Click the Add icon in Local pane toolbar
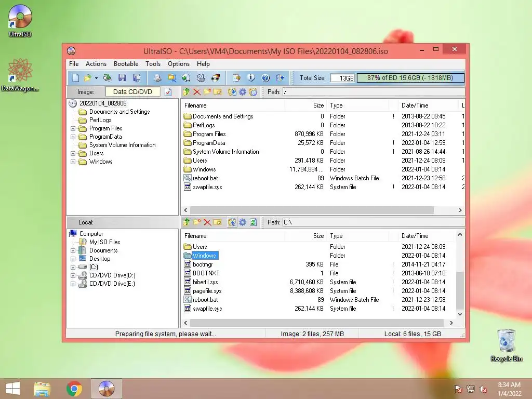 pyautogui.click(x=232, y=222)
